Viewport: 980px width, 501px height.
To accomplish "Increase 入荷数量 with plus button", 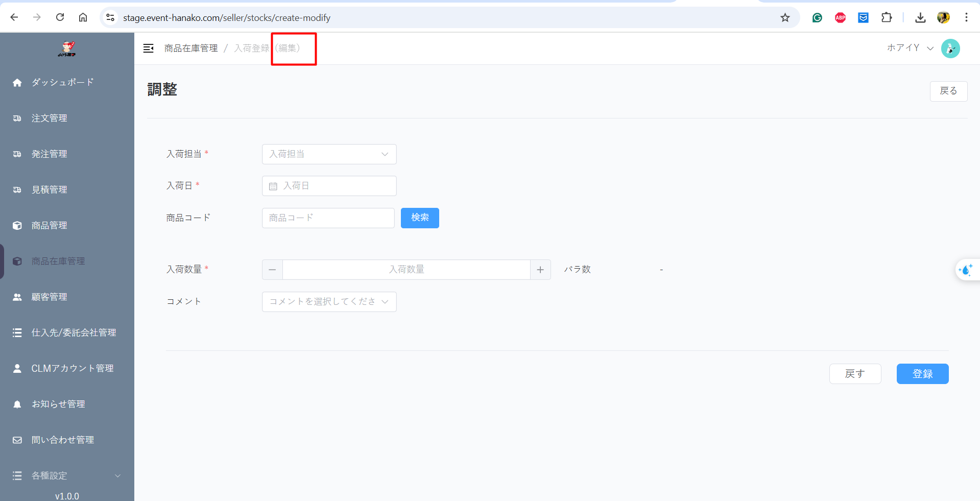I will coord(540,270).
